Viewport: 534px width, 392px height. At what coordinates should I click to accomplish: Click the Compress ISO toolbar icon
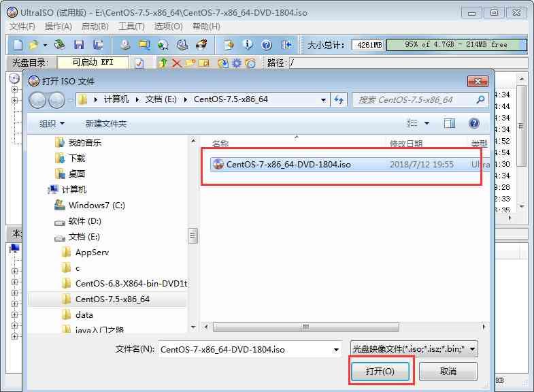click(x=144, y=45)
